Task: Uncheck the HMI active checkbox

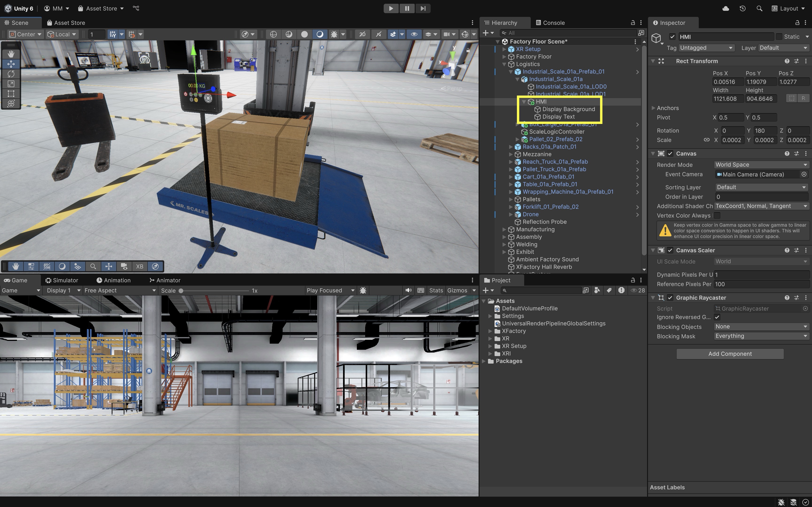Action: pos(672,37)
